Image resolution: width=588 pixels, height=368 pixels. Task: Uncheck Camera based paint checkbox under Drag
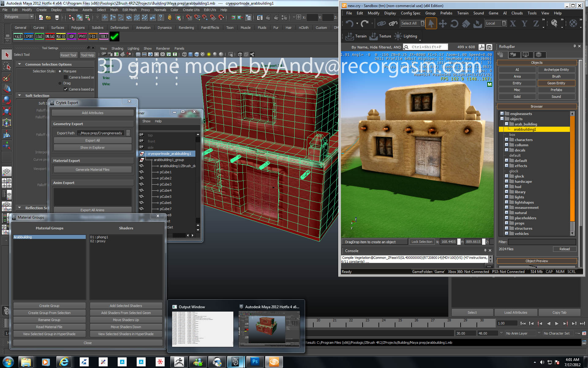(x=66, y=89)
